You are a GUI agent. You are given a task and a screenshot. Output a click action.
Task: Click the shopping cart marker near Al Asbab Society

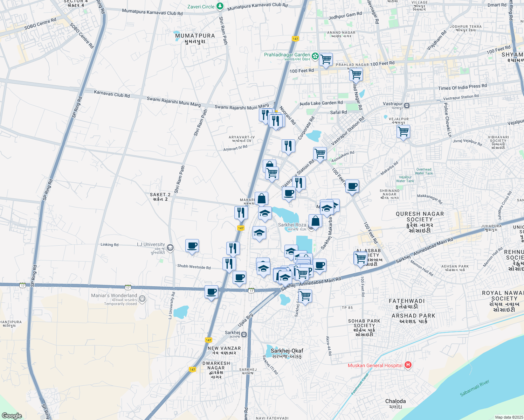tap(360, 259)
